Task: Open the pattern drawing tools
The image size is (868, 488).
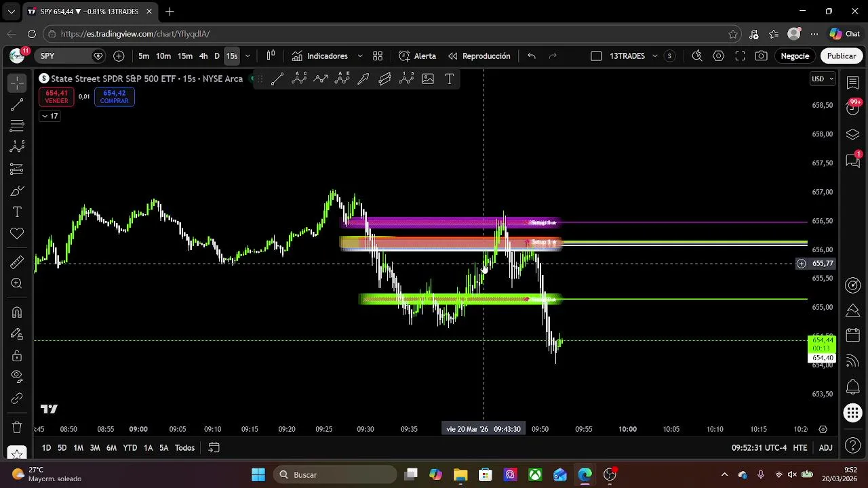Action: click(x=17, y=147)
